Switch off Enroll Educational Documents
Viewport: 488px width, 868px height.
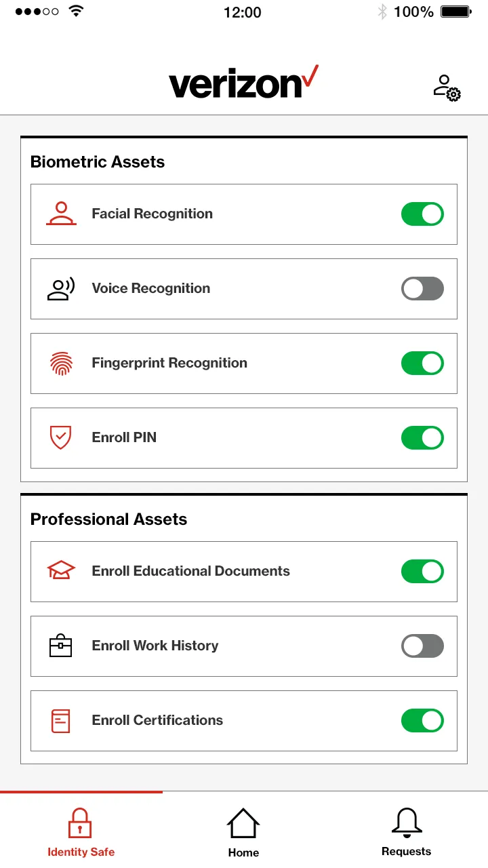422,572
